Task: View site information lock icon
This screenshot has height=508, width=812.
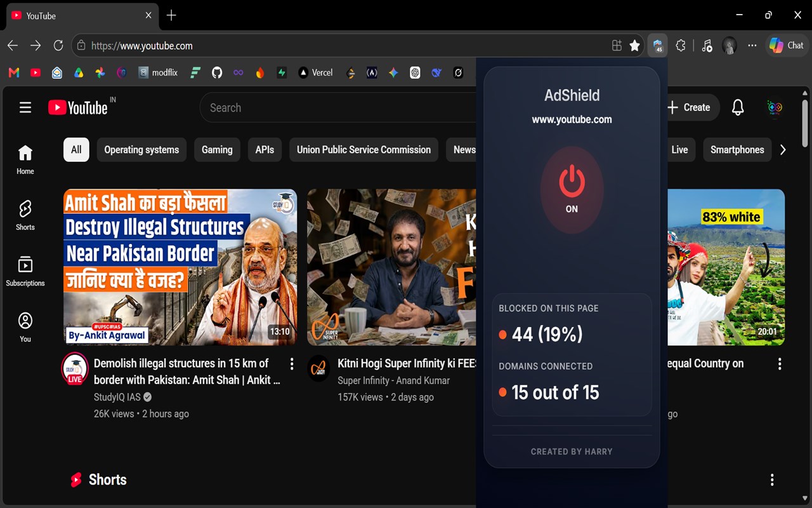Action: (x=81, y=46)
